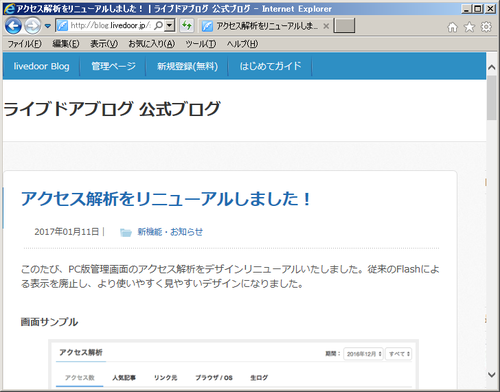500x392 pixels.
Task: Click the page favicon in address bar
Action: pos(62,25)
